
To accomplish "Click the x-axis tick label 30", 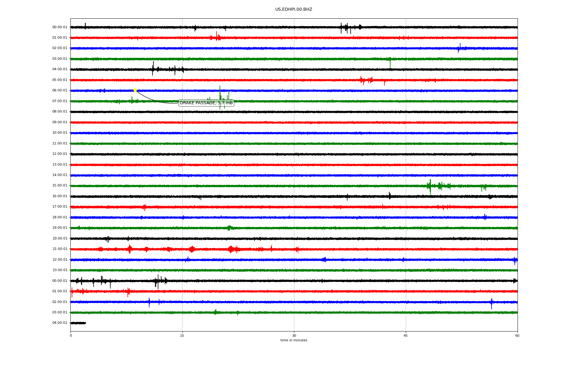I will pyautogui.click(x=294, y=335).
